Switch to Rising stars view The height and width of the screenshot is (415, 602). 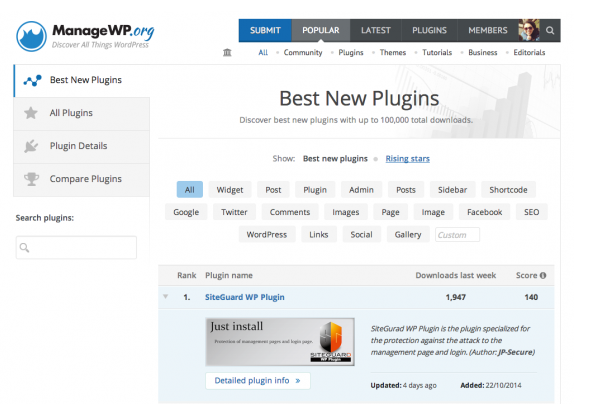(407, 159)
